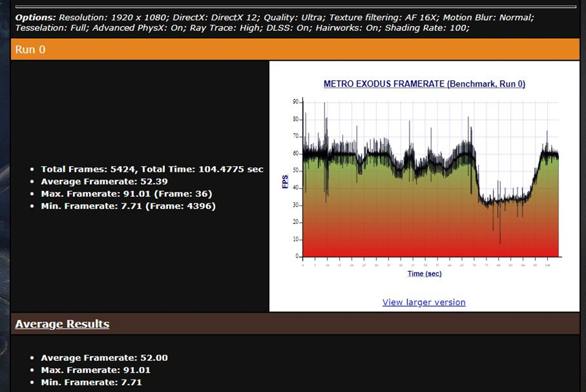This screenshot has width=586, height=392.
Task: Click the Average Framerate: 52.00 result
Action: point(105,357)
